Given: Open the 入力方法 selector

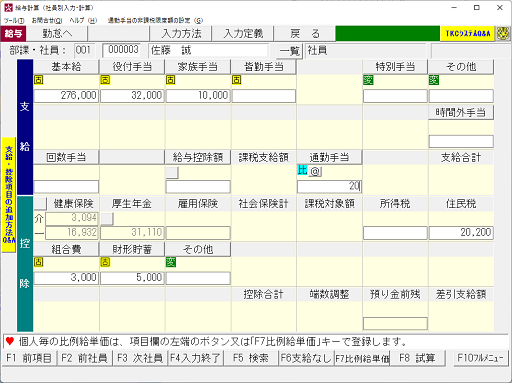Looking at the screenshot, I should (181, 34).
